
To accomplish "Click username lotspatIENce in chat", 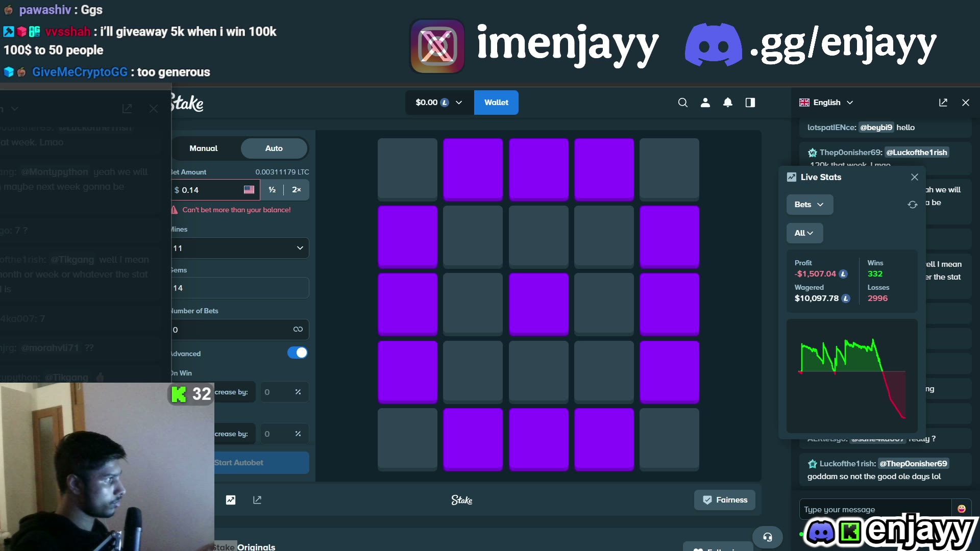I will coord(832,128).
